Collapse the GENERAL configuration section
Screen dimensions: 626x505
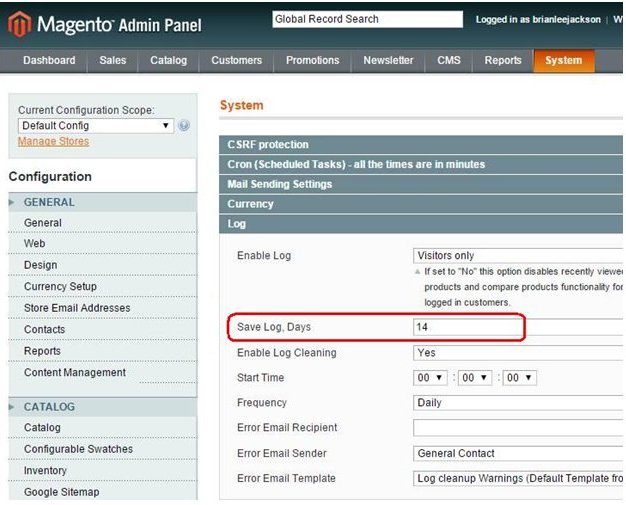(x=103, y=202)
